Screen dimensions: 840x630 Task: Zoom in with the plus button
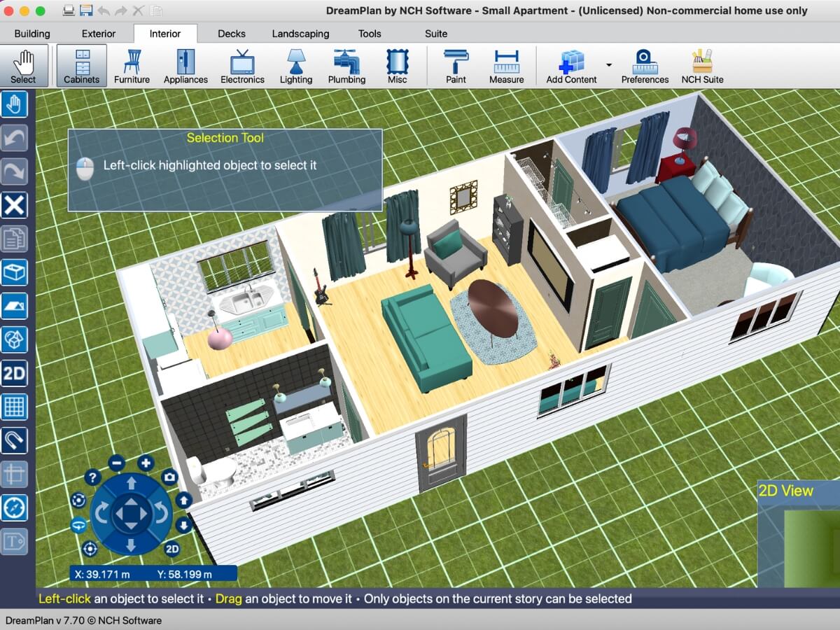coord(146,463)
